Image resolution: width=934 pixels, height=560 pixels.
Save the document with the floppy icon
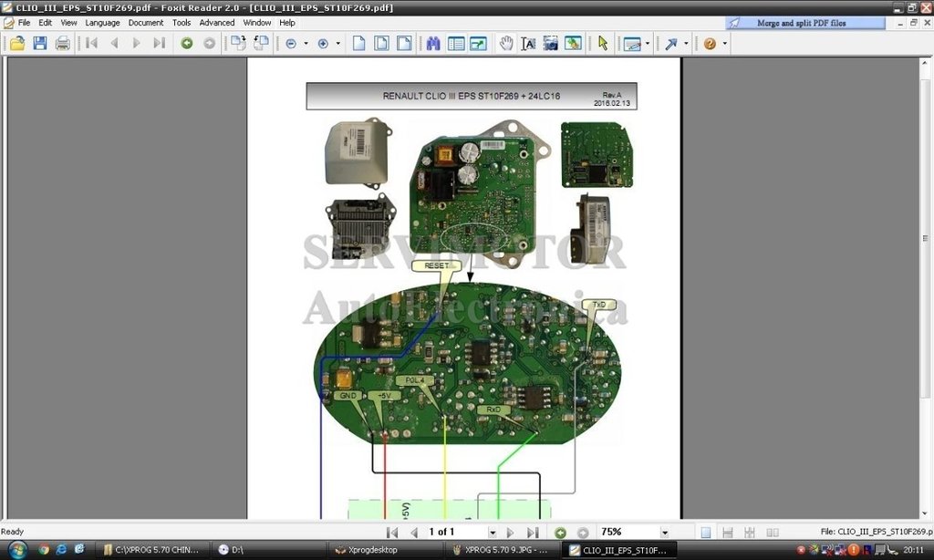pyautogui.click(x=40, y=44)
